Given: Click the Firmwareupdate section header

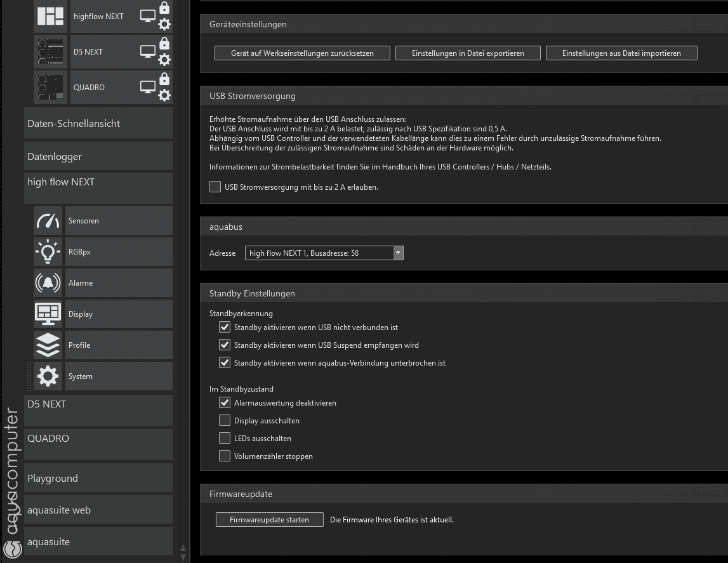Looking at the screenshot, I should [x=464, y=493].
